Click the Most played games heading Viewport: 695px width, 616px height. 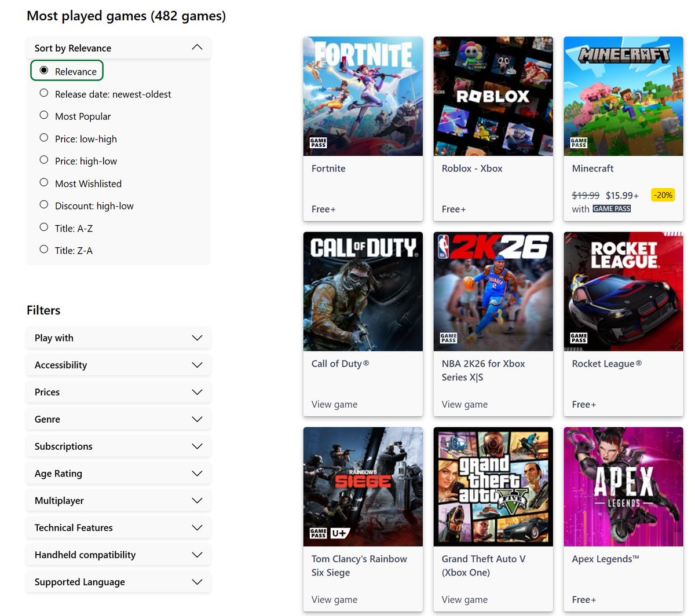coord(126,16)
